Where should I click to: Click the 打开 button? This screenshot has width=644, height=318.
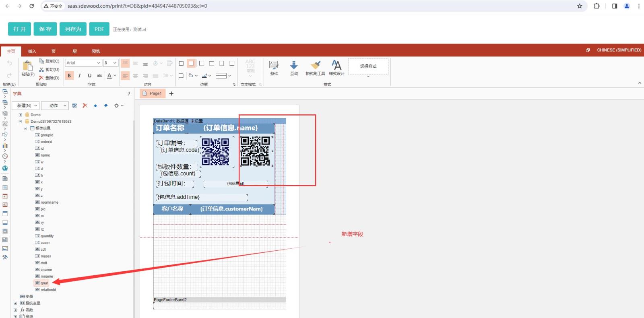point(19,29)
